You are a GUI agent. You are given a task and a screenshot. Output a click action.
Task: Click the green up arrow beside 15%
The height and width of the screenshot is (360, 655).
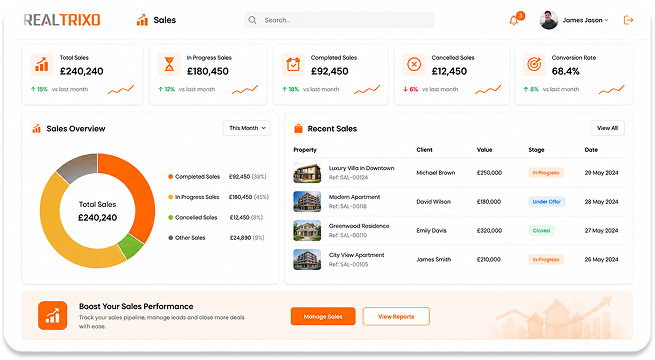tap(33, 89)
